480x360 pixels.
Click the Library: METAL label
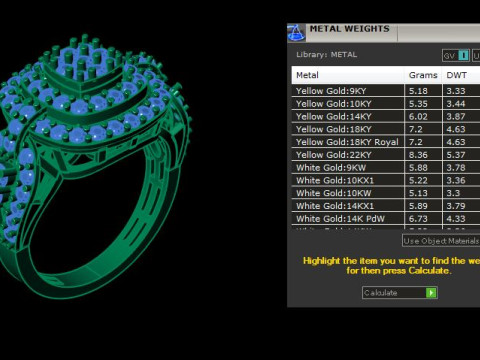coord(327,55)
